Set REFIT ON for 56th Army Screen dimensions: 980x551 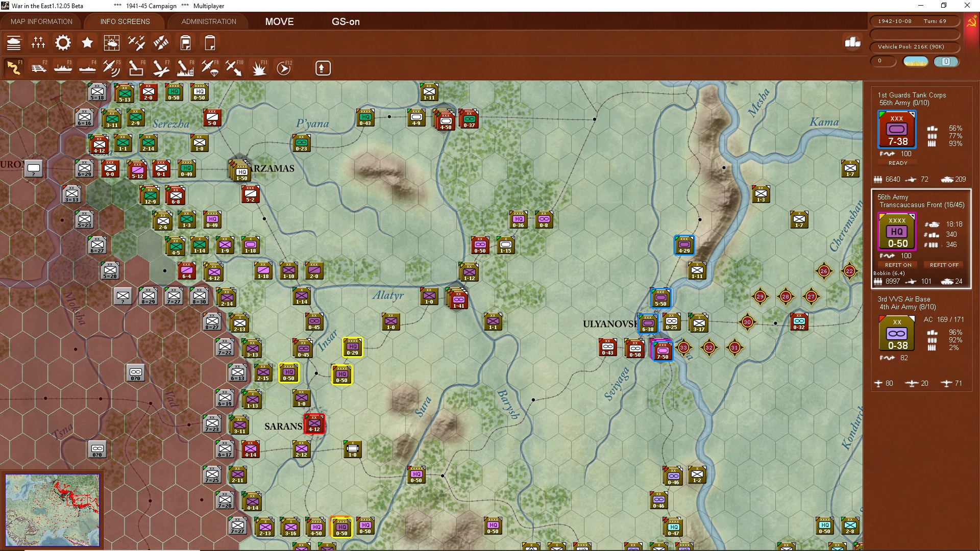898,265
